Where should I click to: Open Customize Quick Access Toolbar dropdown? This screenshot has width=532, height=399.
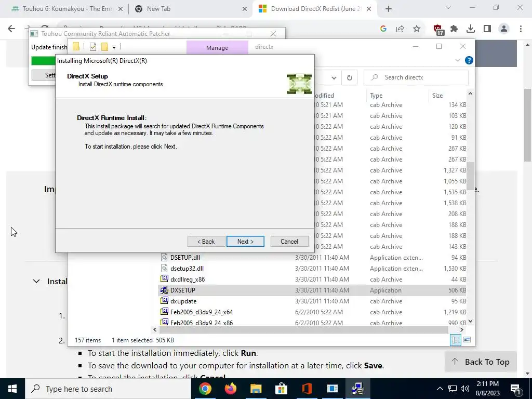click(x=114, y=47)
